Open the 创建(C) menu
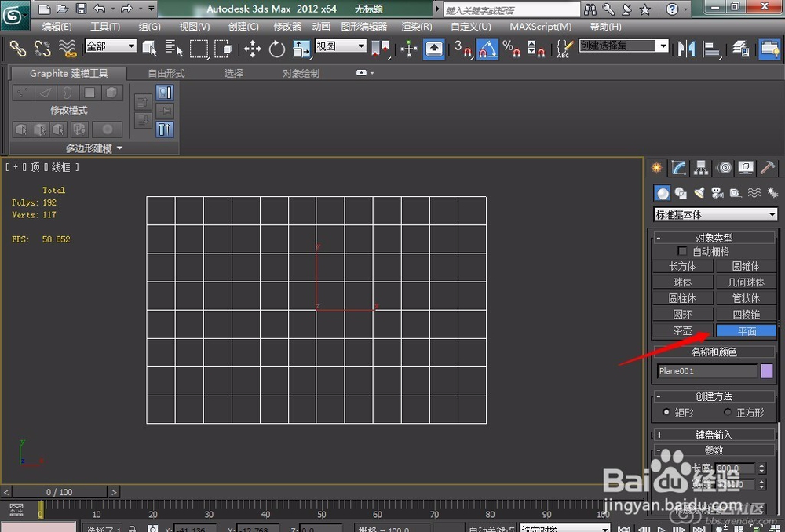The image size is (785, 532). tap(243, 27)
